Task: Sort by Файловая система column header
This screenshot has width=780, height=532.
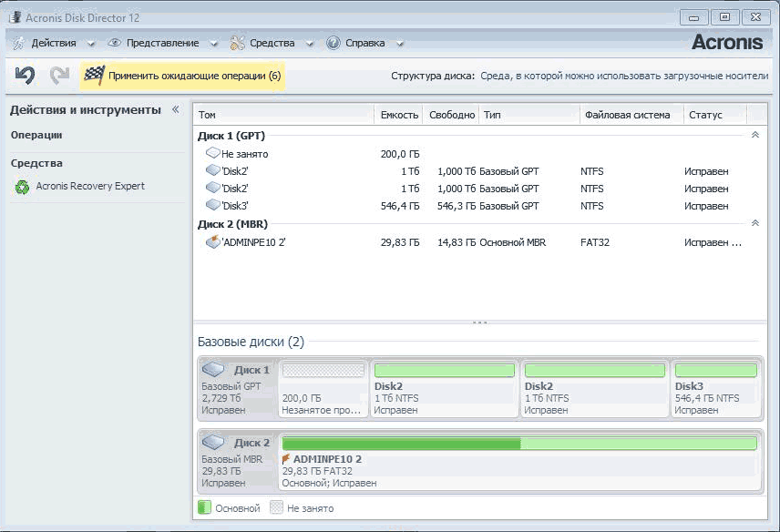Action: click(x=631, y=115)
